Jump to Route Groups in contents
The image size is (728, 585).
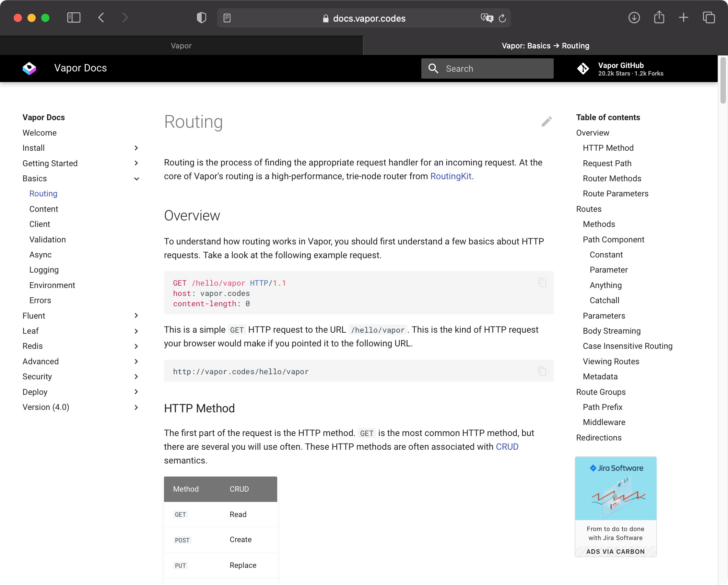(601, 392)
